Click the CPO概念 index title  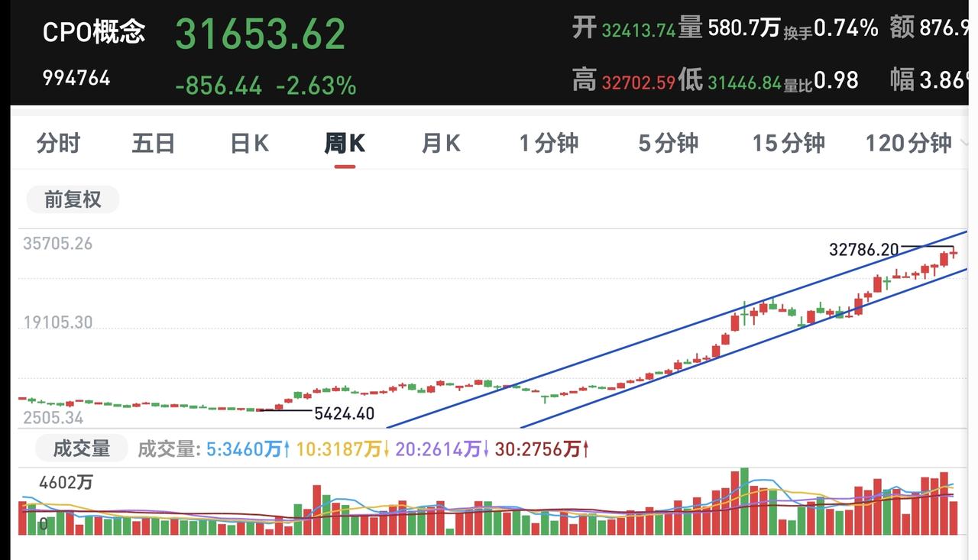[94, 32]
